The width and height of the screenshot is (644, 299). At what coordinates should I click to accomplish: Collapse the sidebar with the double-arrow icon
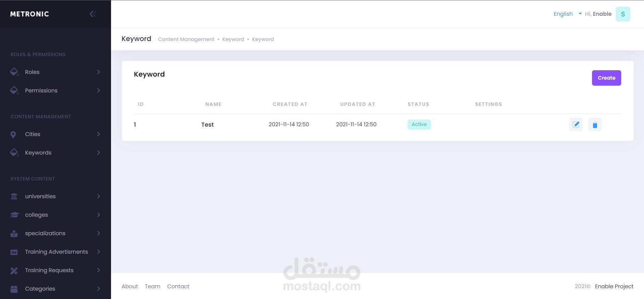[93, 14]
